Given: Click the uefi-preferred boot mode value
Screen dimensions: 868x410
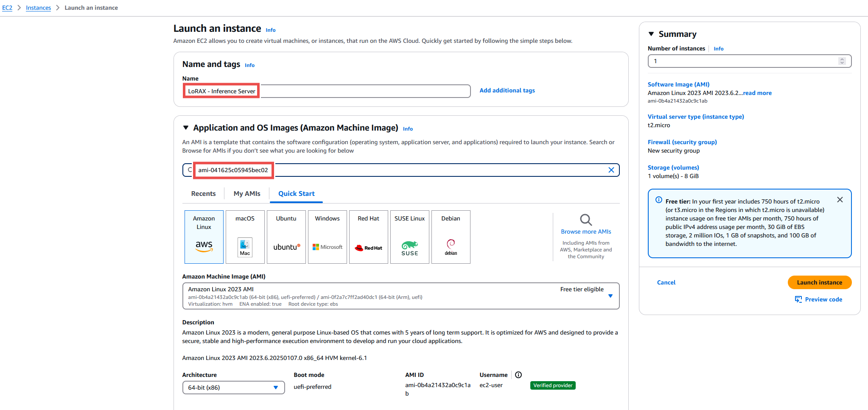Looking at the screenshot, I should coord(313,387).
